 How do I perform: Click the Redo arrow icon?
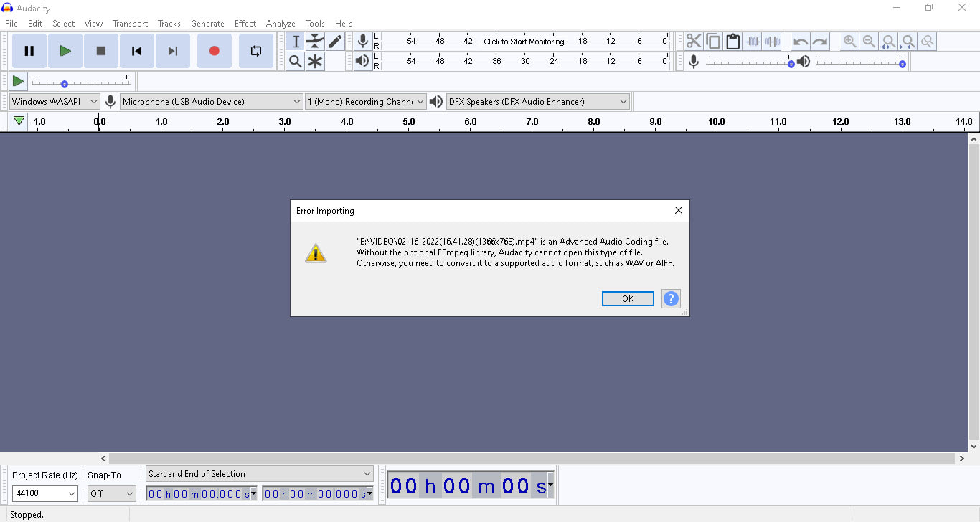tap(820, 42)
